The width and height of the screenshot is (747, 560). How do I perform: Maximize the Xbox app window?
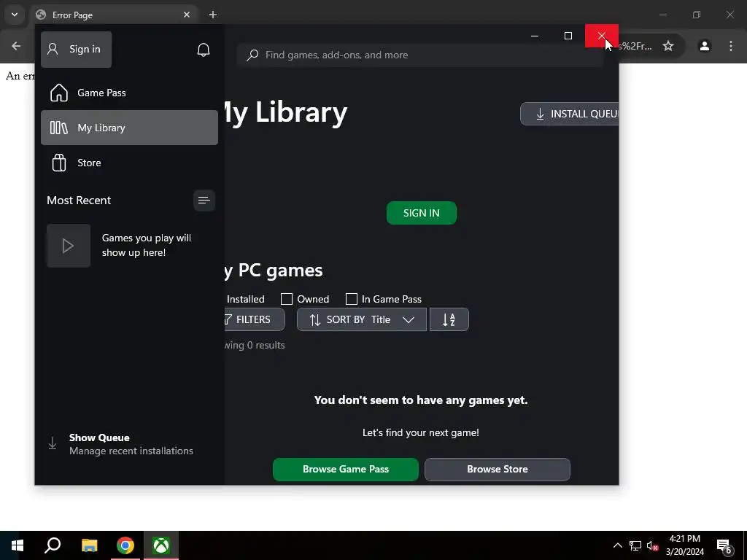pyautogui.click(x=568, y=36)
